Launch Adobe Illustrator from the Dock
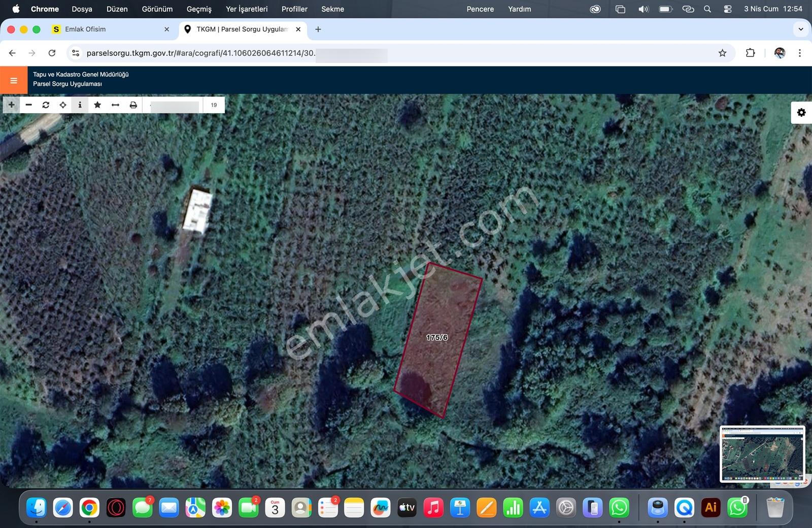Screen dimensions: 812x528 (711, 507)
